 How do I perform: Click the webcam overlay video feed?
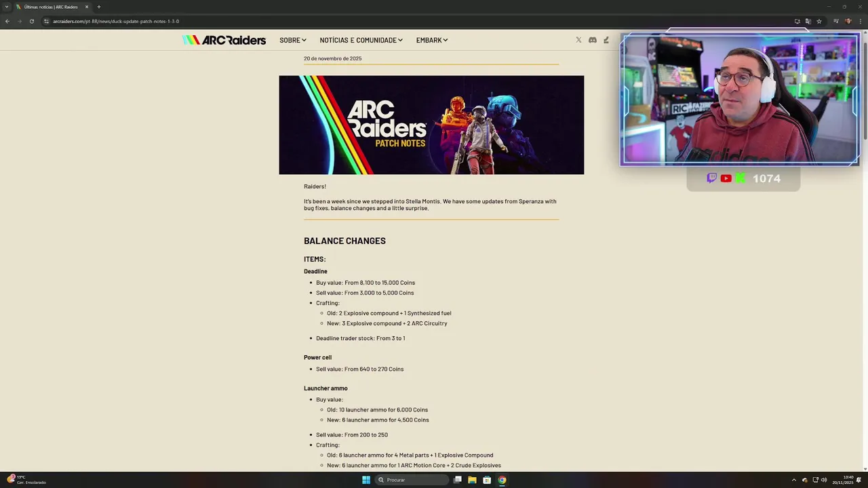pos(740,99)
